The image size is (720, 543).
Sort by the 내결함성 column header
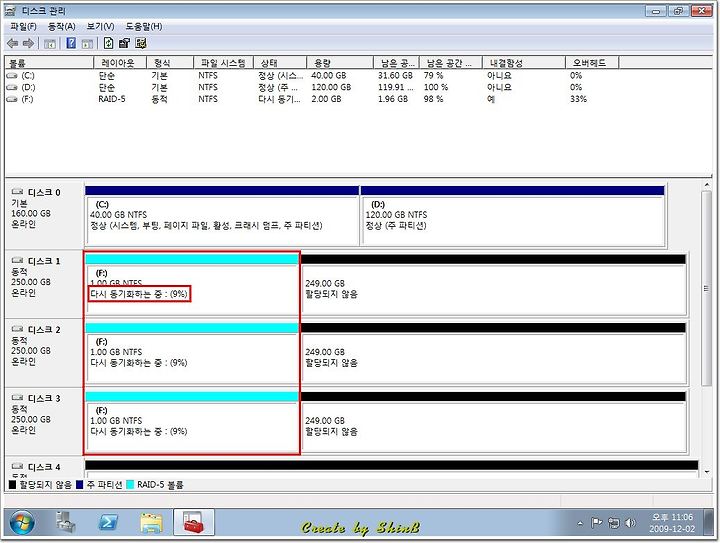[524, 63]
